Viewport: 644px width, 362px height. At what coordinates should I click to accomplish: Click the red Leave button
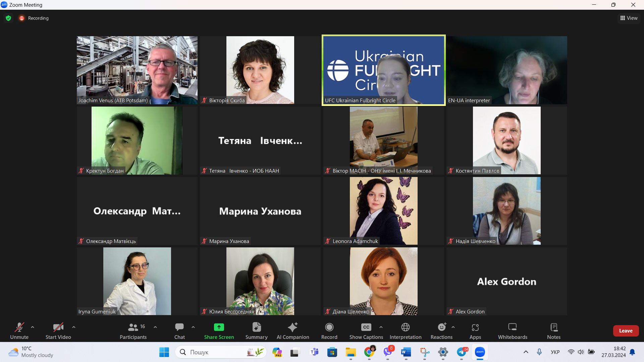click(626, 331)
